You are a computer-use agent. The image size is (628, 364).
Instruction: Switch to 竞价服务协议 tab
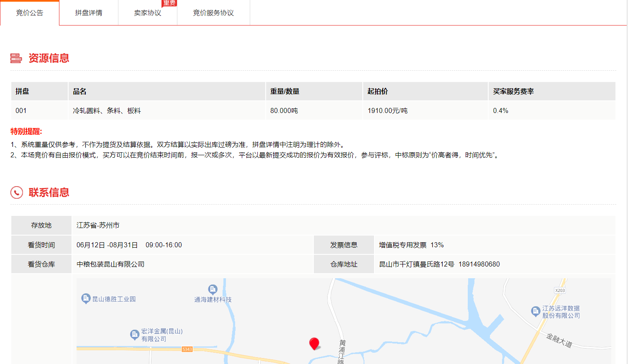(213, 13)
